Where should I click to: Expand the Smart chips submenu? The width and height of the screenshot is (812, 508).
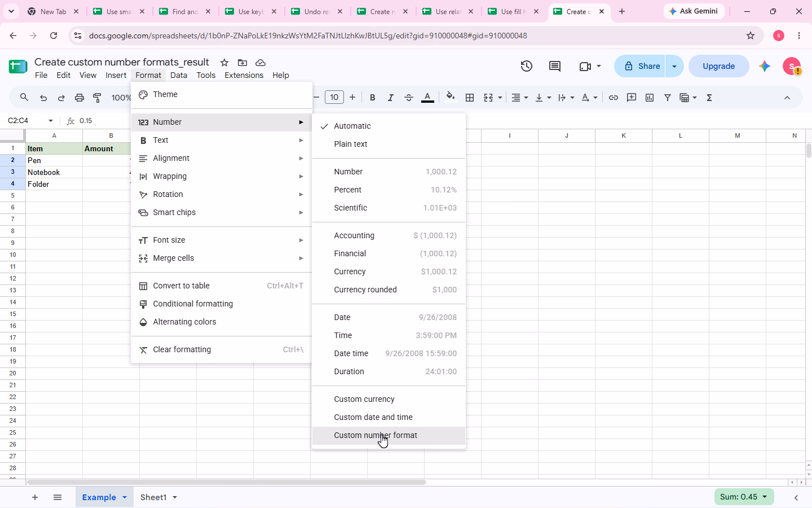pos(222,212)
